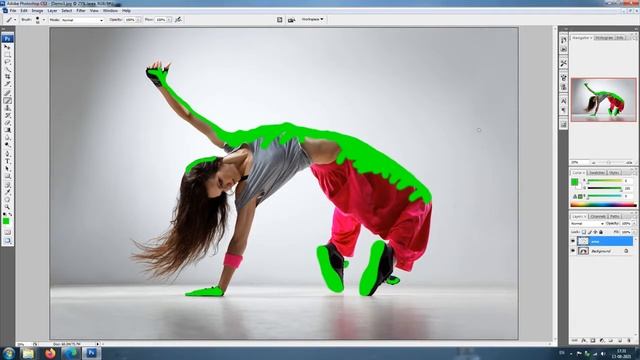The height and width of the screenshot is (360, 640).
Task: Select the Quick Selection tool
Action: tap(7, 69)
